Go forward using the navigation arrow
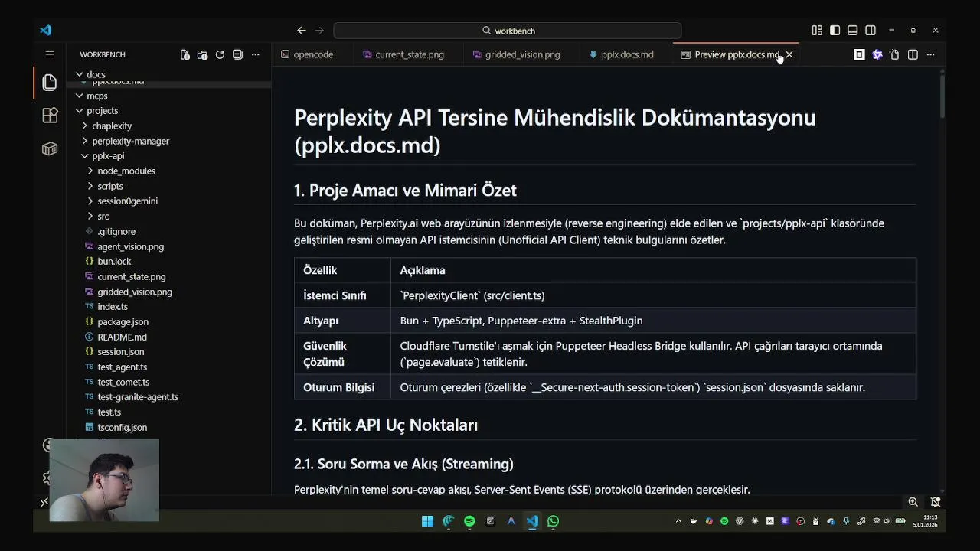Image resolution: width=980 pixels, height=551 pixels. (x=320, y=31)
